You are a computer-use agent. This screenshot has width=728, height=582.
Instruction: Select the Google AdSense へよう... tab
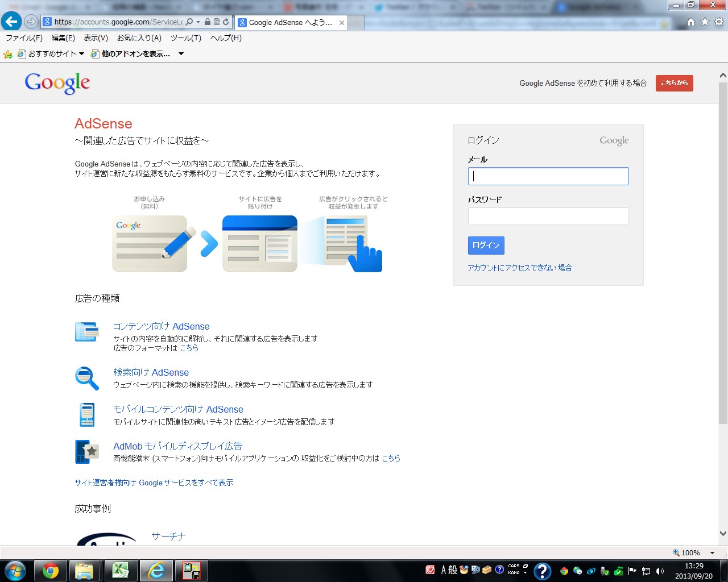tap(290, 23)
